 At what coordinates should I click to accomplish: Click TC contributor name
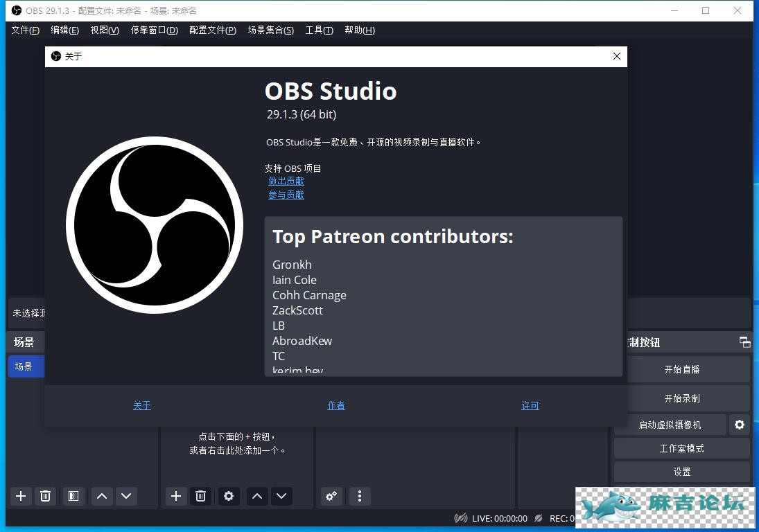coord(279,357)
